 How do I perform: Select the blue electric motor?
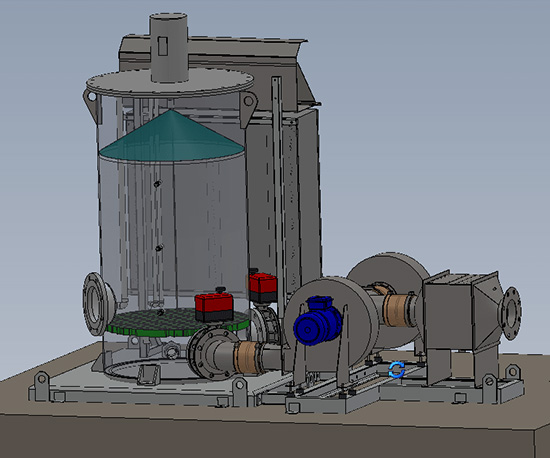317,321
